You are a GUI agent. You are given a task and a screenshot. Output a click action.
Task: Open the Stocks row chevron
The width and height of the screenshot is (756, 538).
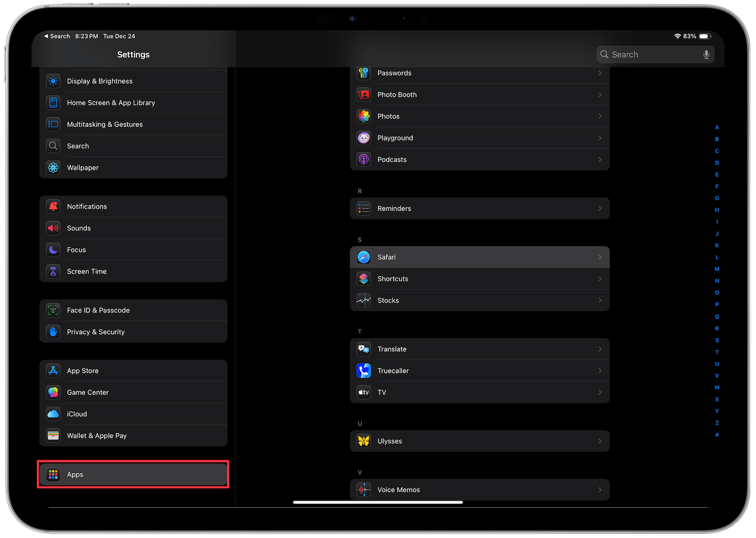600,300
